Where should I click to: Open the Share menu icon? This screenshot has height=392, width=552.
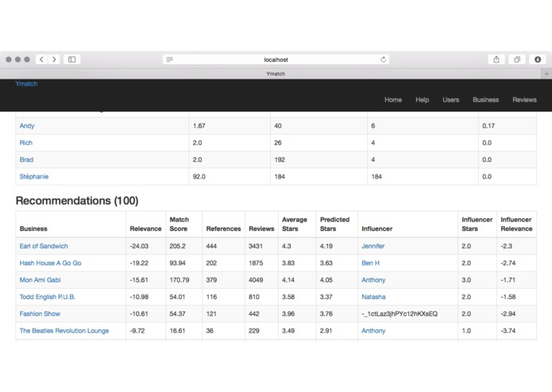(496, 60)
